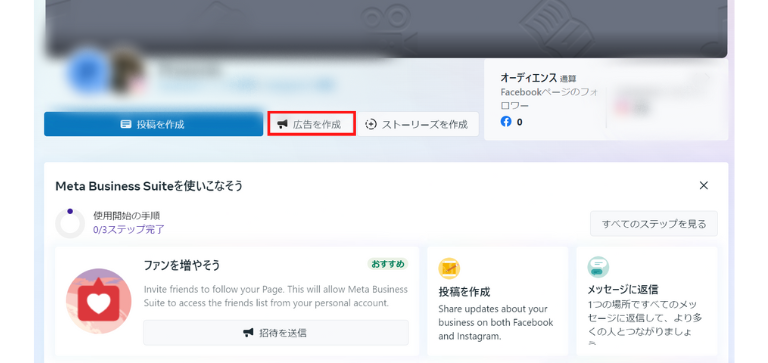Click the teal chat bubble icon above メッセージに返信
The height and width of the screenshot is (363, 768).
pos(598,267)
